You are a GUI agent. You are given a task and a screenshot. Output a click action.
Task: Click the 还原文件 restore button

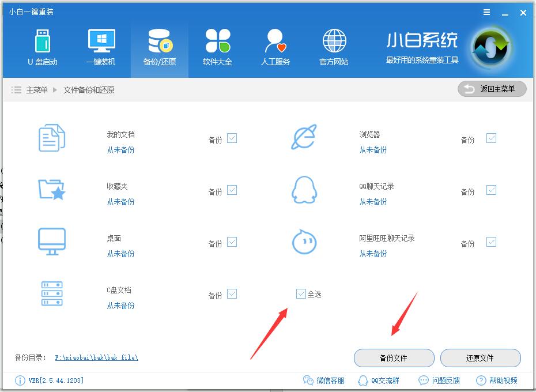(481, 358)
